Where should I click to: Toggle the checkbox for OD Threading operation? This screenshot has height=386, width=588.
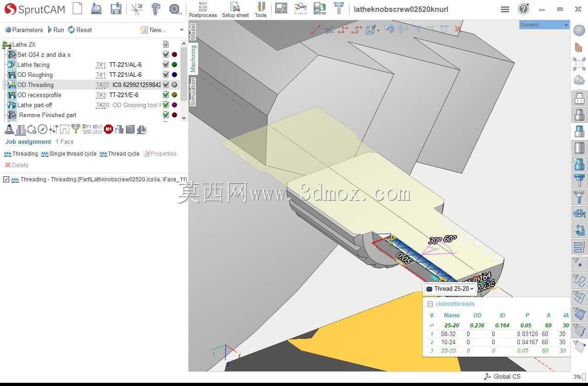166,85
